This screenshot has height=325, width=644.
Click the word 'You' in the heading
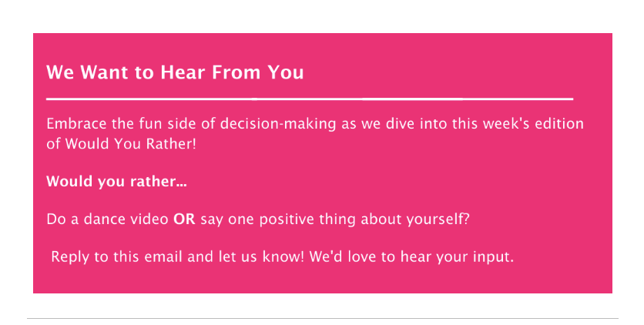286,72
